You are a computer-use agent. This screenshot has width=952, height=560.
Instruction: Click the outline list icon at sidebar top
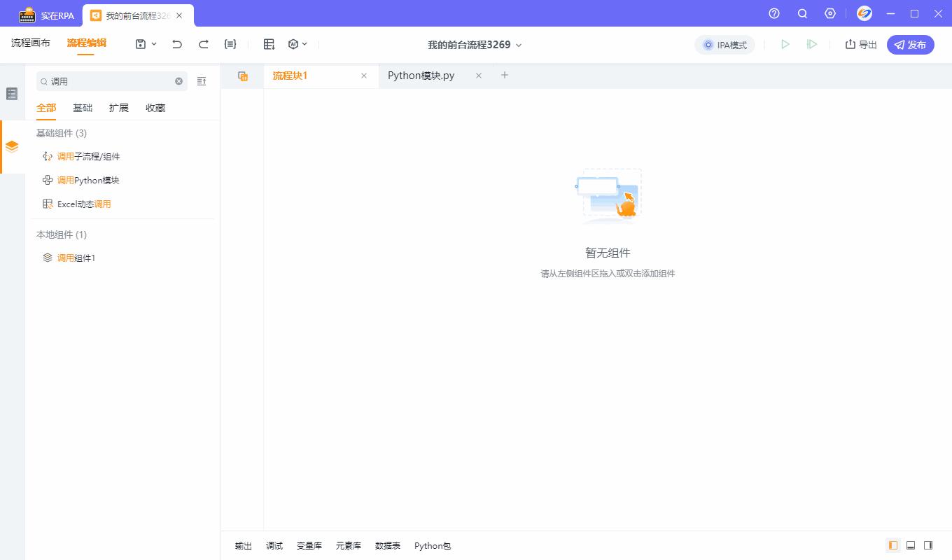coord(11,93)
